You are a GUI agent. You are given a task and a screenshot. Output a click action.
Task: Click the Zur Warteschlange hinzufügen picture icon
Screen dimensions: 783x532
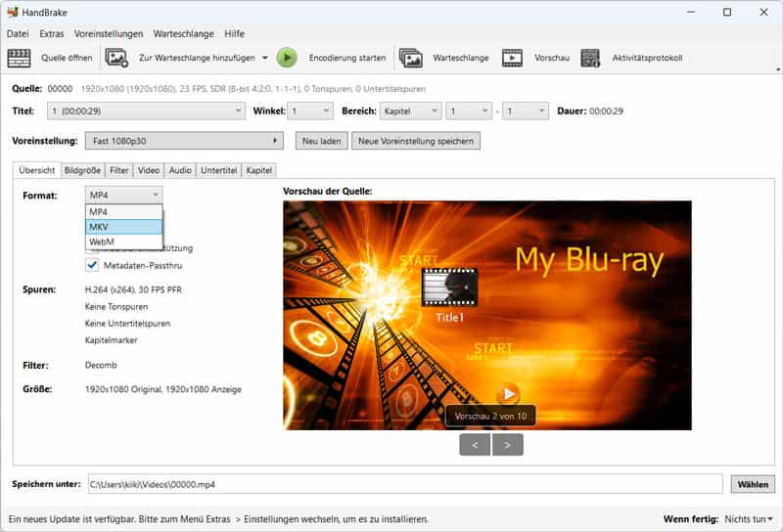[x=116, y=58]
